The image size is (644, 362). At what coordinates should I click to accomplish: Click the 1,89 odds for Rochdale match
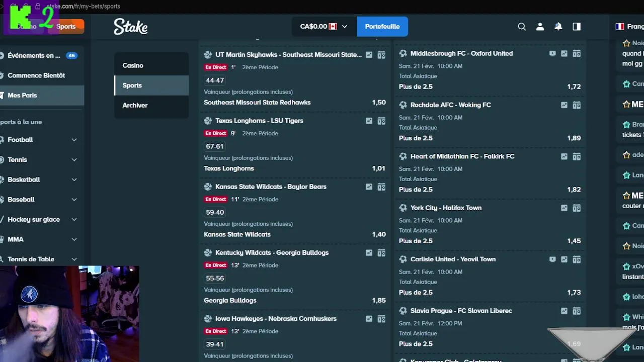click(574, 138)
